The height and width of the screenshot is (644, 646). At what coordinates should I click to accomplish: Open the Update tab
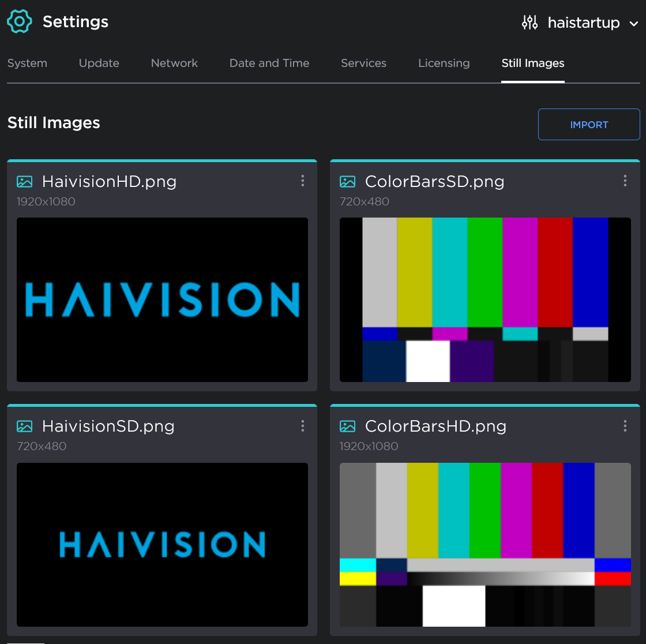pyautogui.click(x=99, y=63)
